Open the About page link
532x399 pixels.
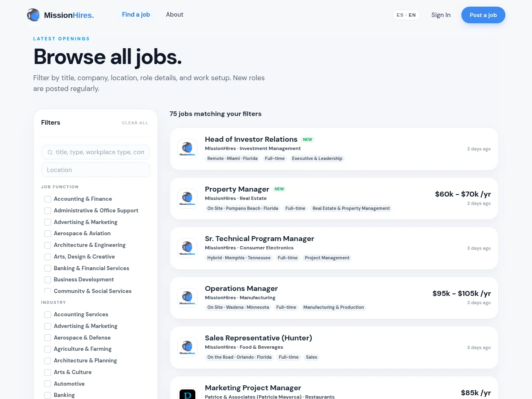[x=175, y=15]
